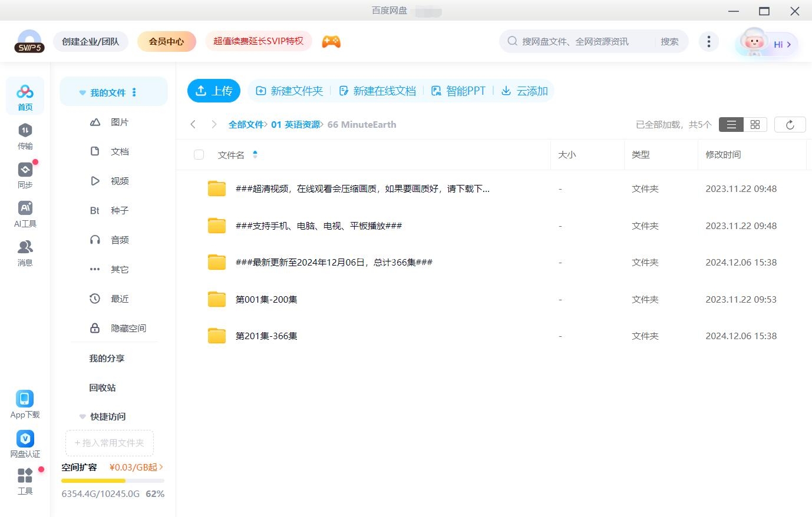Click 超值续费延长SVIP特权 promo button

(258, 41)
